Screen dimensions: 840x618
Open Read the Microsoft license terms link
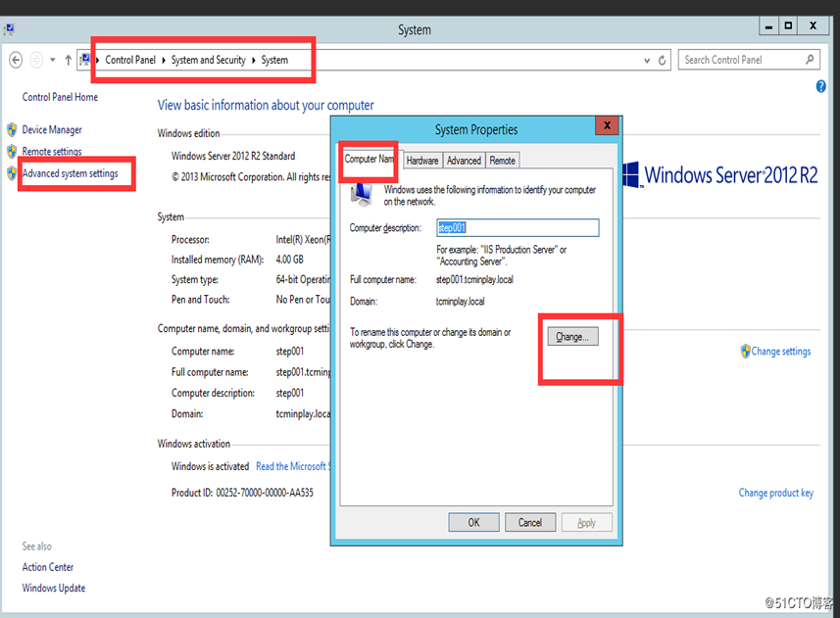click(292, 466)
